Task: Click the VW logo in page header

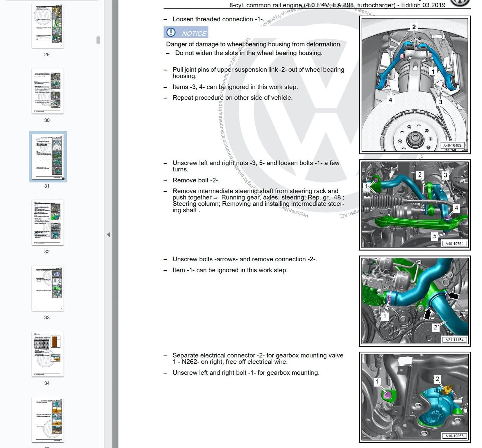Action: click(460, 3)
